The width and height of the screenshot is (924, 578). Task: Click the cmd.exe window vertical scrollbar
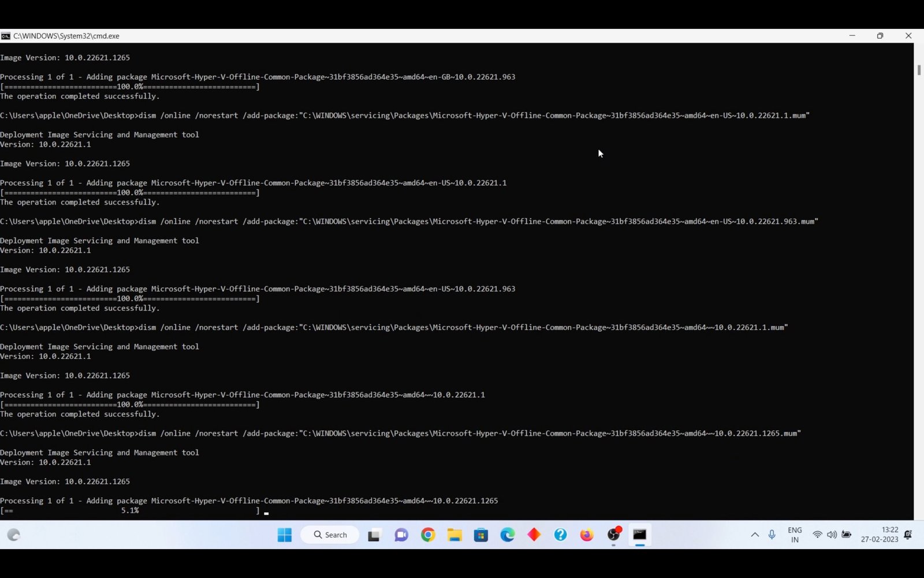(x=918, y=289)
